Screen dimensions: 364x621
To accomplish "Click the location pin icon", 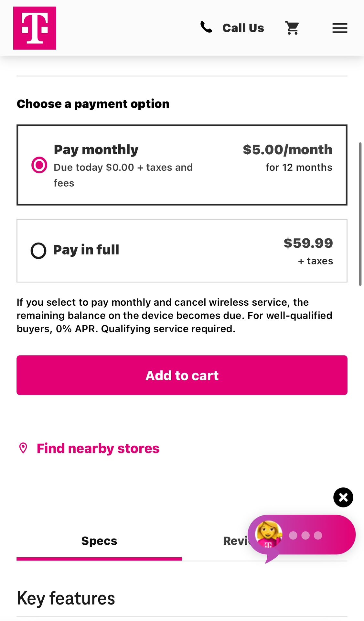I will coord(23,448).
